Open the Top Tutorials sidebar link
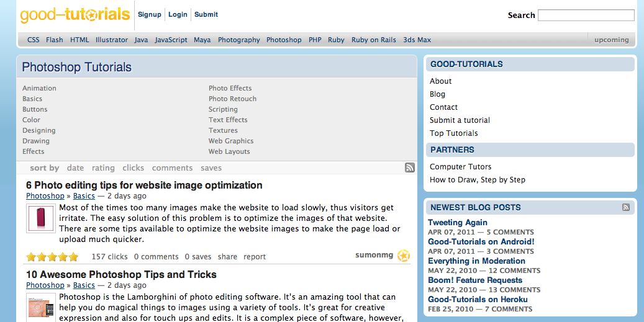Image resolution: width=644 pixels, height=322 pixels. [454, 133]
